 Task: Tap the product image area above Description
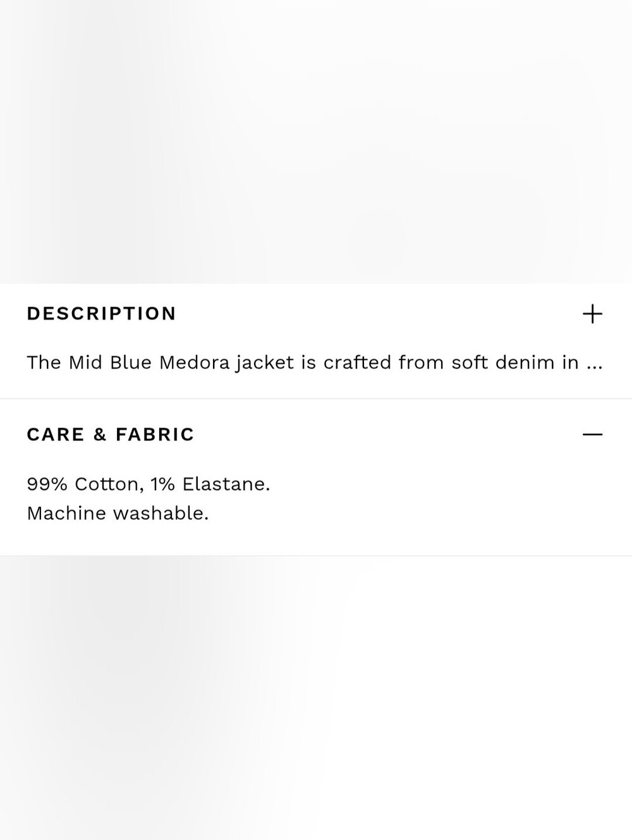(x=316, y=141)
